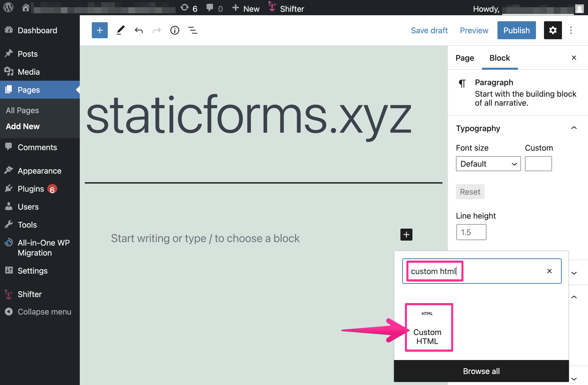This screenshot has width=588, height=385.
Task: Select the pencil Tools icon
Action: click(121, 30)
